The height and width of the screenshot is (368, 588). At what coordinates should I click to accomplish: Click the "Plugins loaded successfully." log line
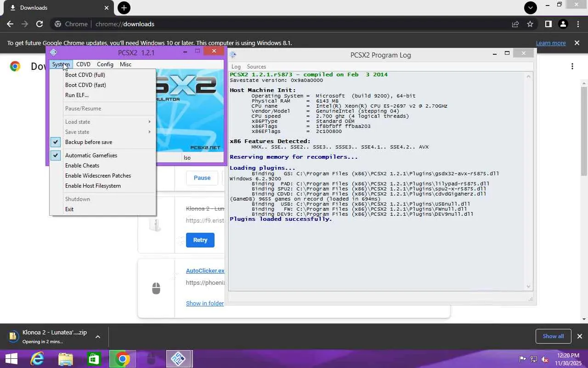[x=281, y=219]
